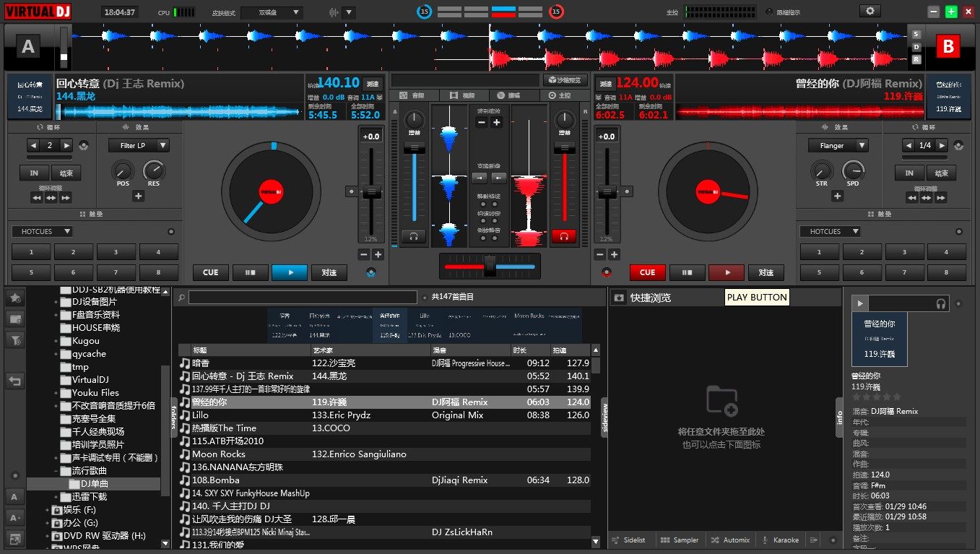Screen dimensions: 980x554
Task: Toggle right deck pitch lock dot button
Action: pos(628,191)
